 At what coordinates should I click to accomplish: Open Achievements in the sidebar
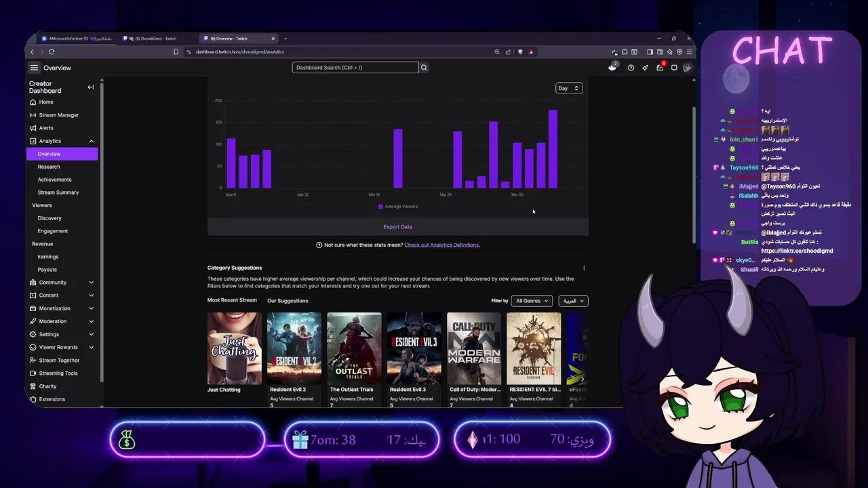54,180
